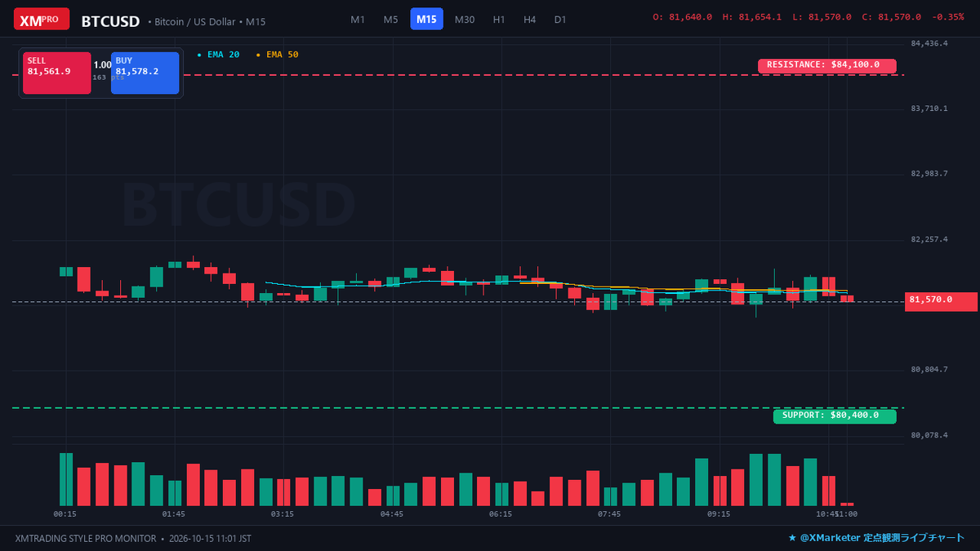Switch to the M5 timeframe
The height and width of the screenshot is (551, 980).
point(390,19)
